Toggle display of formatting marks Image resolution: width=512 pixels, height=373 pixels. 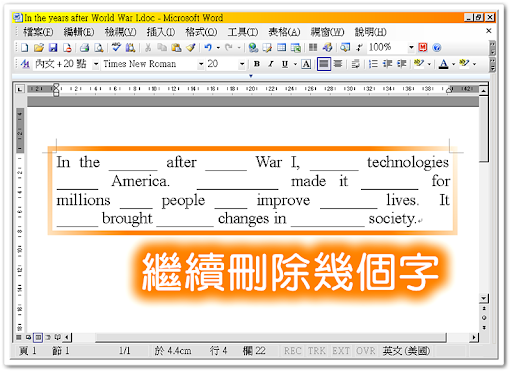click(359, 48)
